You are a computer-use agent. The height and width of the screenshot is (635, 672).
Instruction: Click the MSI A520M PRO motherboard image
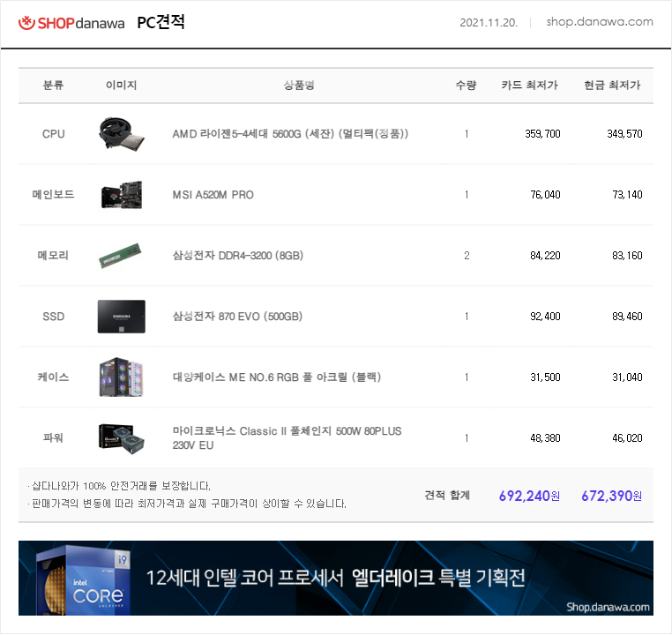coord(122,195)
